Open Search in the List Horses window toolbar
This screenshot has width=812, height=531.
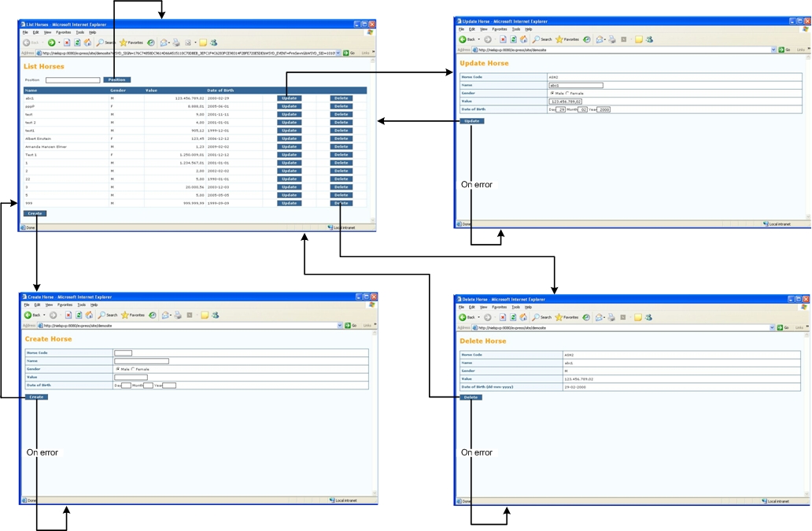(105, 42)
